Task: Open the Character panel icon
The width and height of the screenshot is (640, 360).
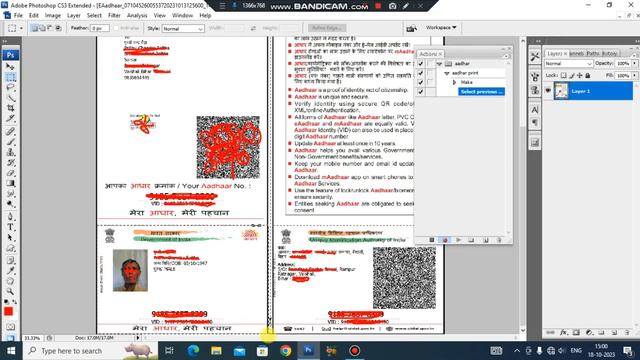Action: 535,109
